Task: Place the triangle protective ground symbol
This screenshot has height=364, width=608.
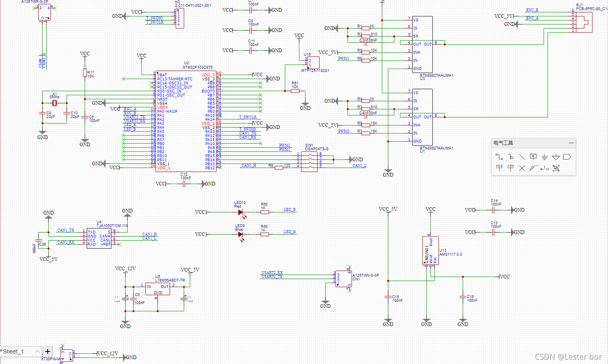Action: tap(556, 157)
